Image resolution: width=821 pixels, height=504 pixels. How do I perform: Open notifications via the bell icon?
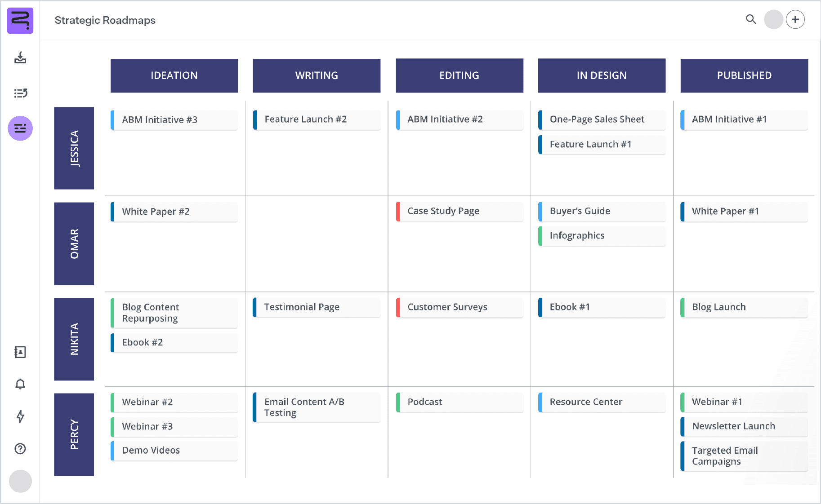pos(20,385)
